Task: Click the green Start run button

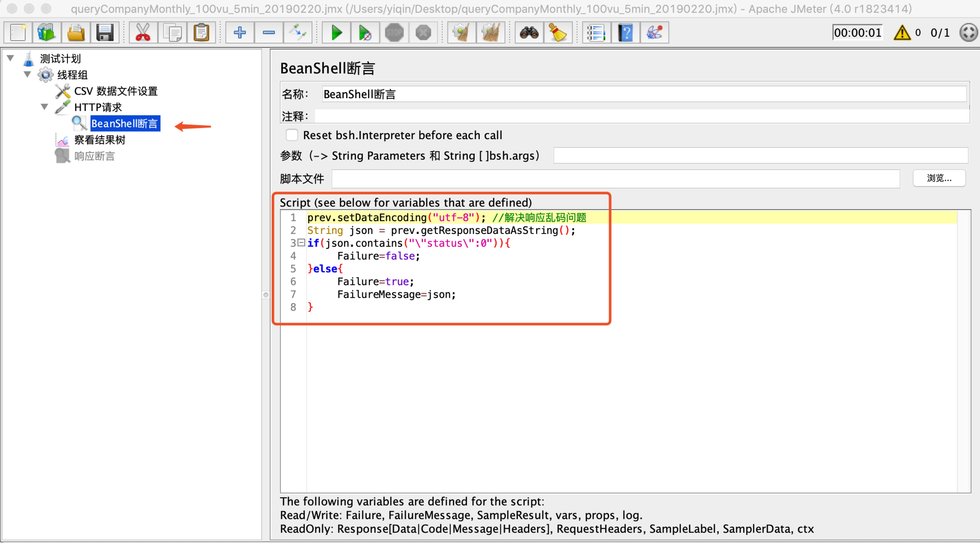Action: pos(336,33)
